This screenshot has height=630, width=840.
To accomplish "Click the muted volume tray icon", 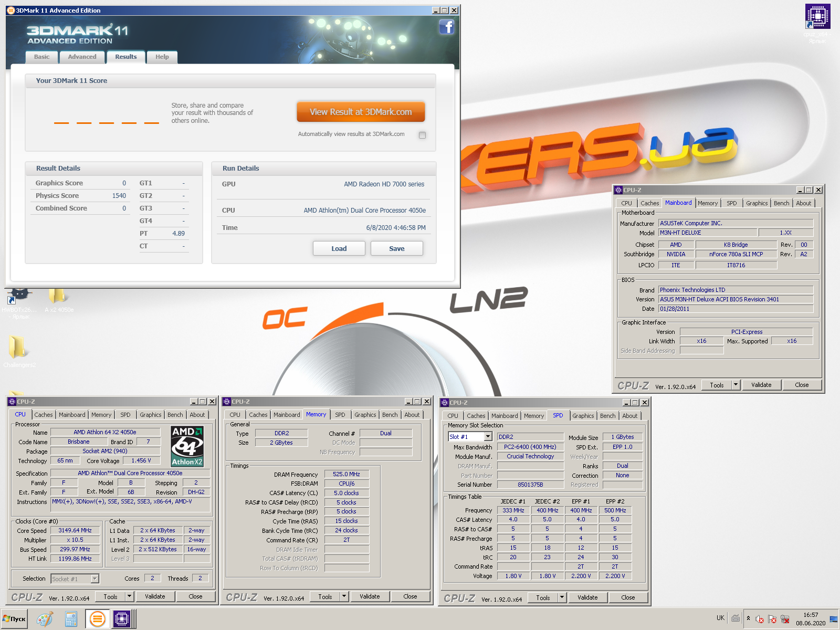I will (759, 619).
